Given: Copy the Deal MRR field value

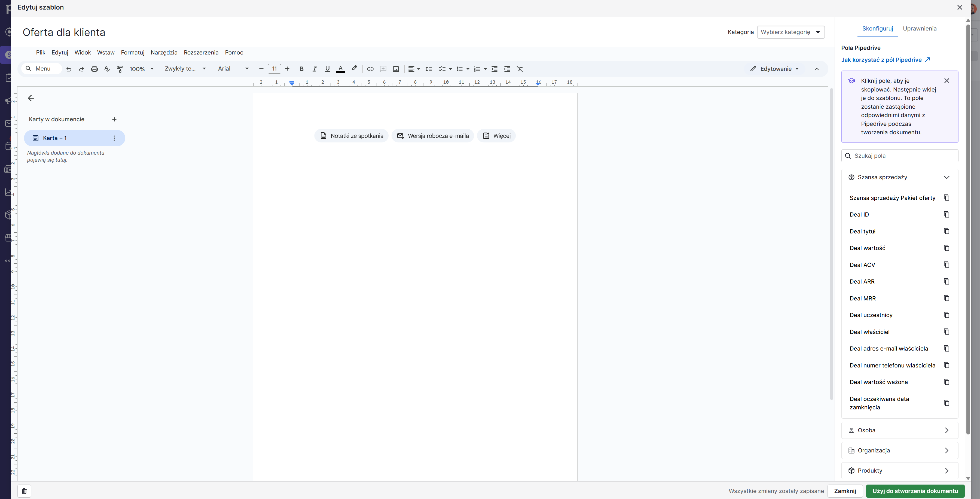Looking at the screenshot, I should [947, 298].
